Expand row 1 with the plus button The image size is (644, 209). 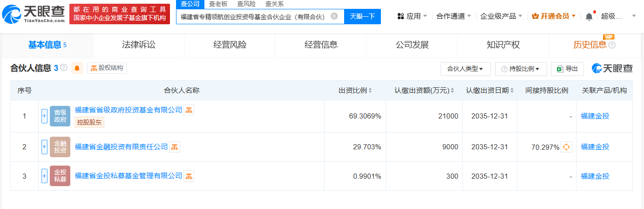44,116
